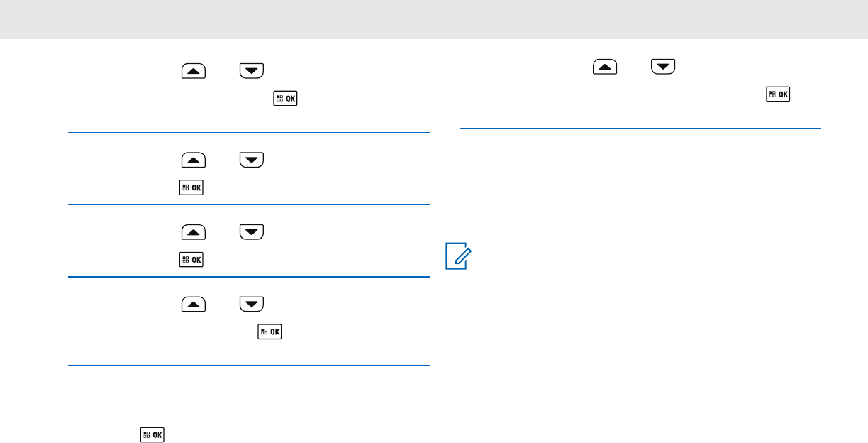Screen dimensions: 868x443
Task: Select the OK key icon in the second left-column step
Action: [191, 188]
